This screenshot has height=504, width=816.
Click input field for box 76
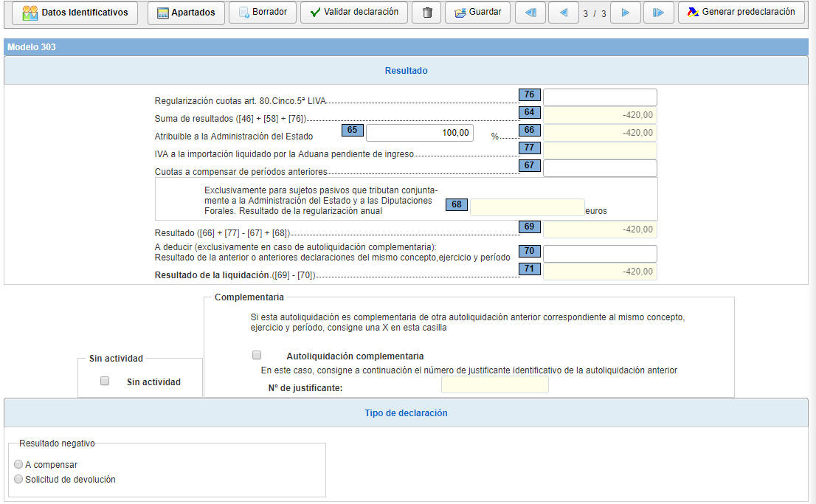pos(599,97)
